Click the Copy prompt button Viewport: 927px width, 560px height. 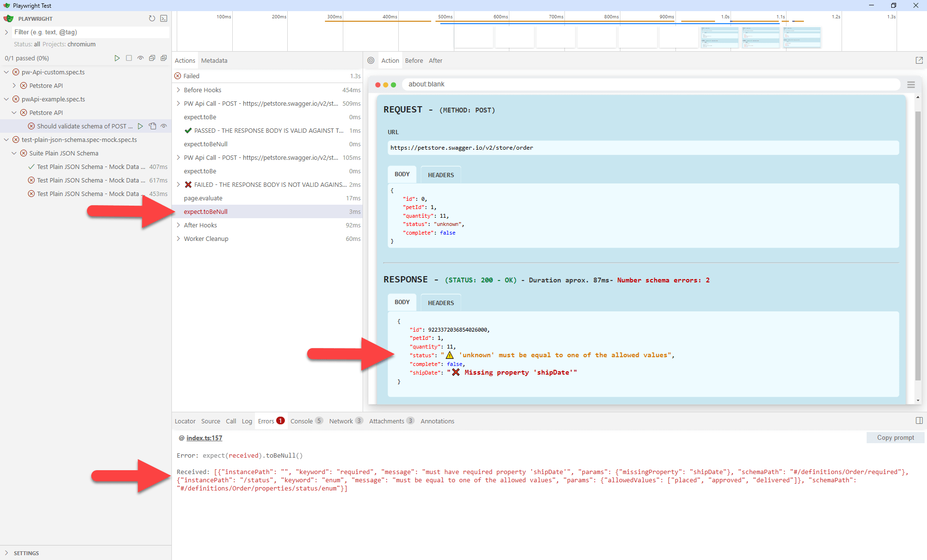(x=895, y=437)
